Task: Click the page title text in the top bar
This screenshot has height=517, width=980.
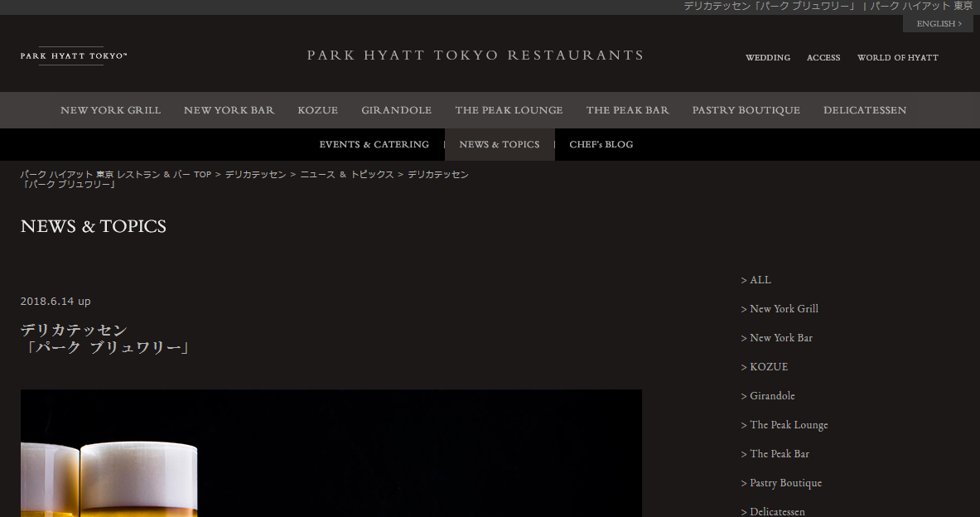Action: (828, 7)
